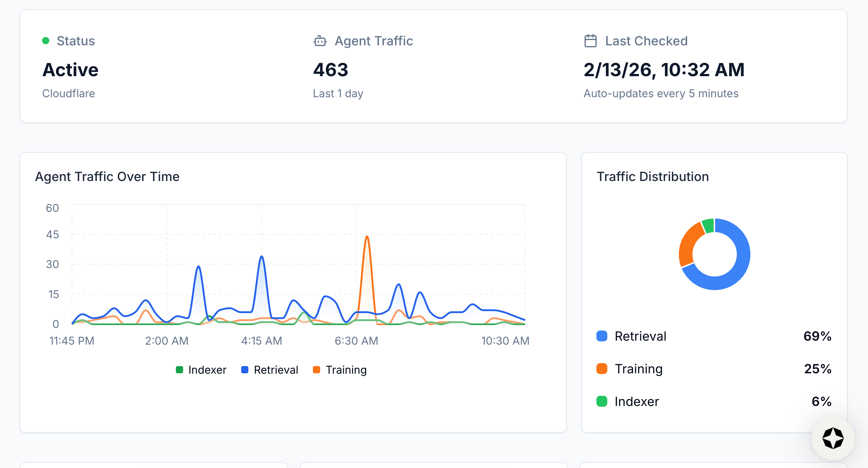
Task: Click the Traffic Distribution card title
Action: (x=653, y=177)
